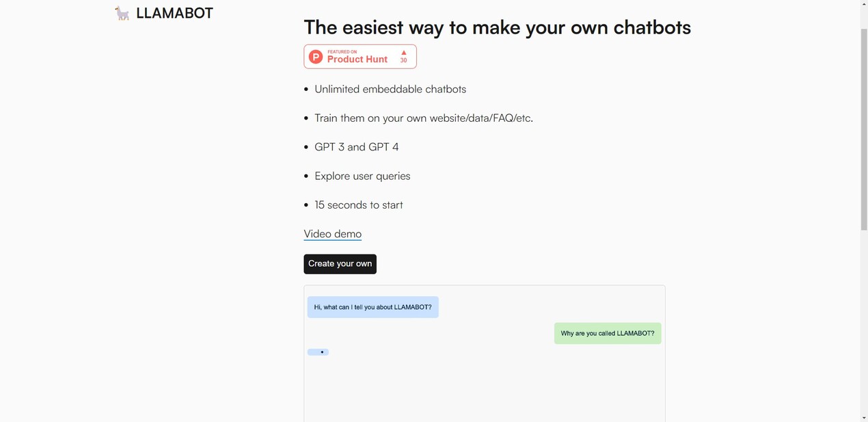The width and height of the screenshot is (868, 422).
Task: Click the upvote count 30
Action: [403, 61]
